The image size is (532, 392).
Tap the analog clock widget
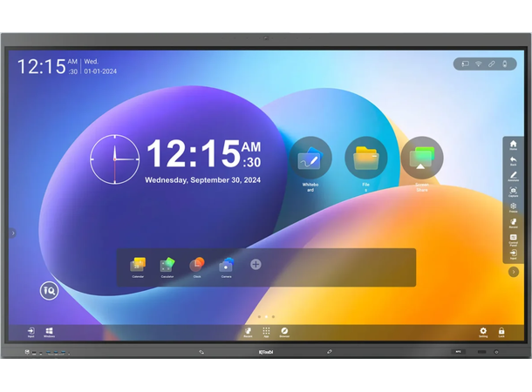point(114,159)
